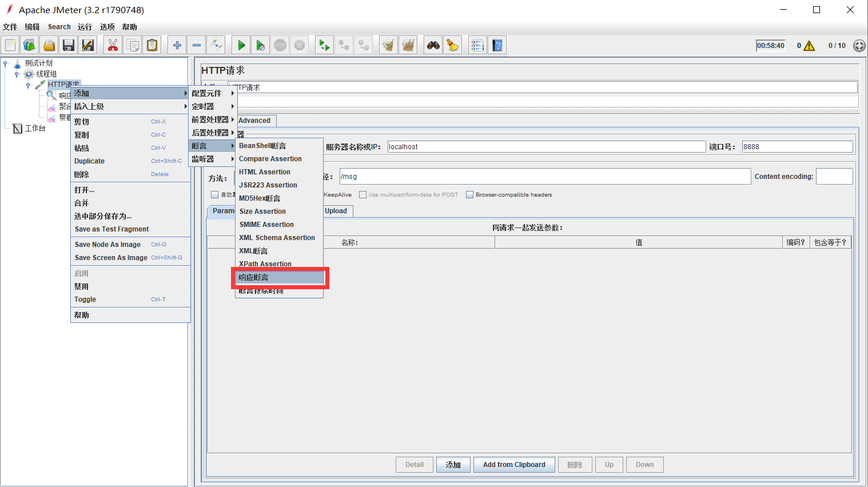The image size is (868, 487).
Task: Click the remote engine status icon
Action: click(x=859, y=46)
